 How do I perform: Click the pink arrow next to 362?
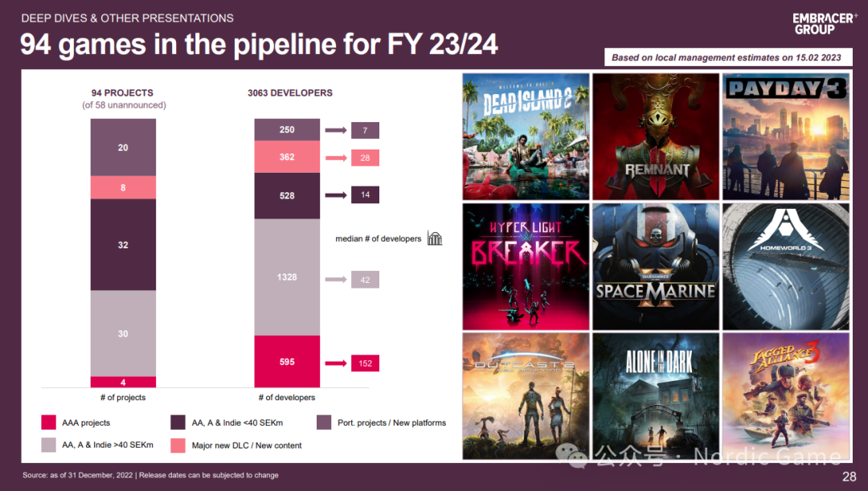pos(335,158)
